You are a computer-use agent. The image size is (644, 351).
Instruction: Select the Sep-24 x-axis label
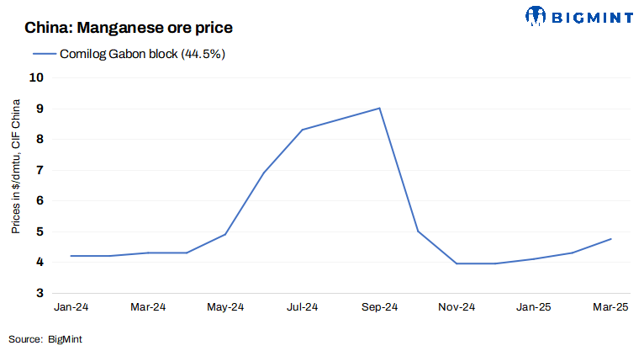click(380, 307)
